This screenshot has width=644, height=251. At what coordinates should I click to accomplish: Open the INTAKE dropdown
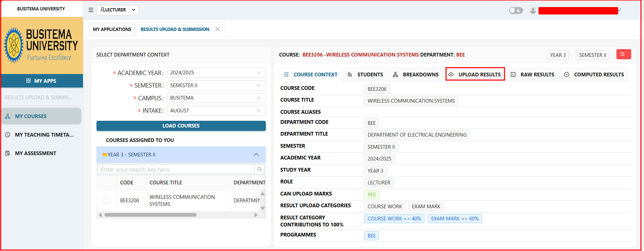point(216,110)
